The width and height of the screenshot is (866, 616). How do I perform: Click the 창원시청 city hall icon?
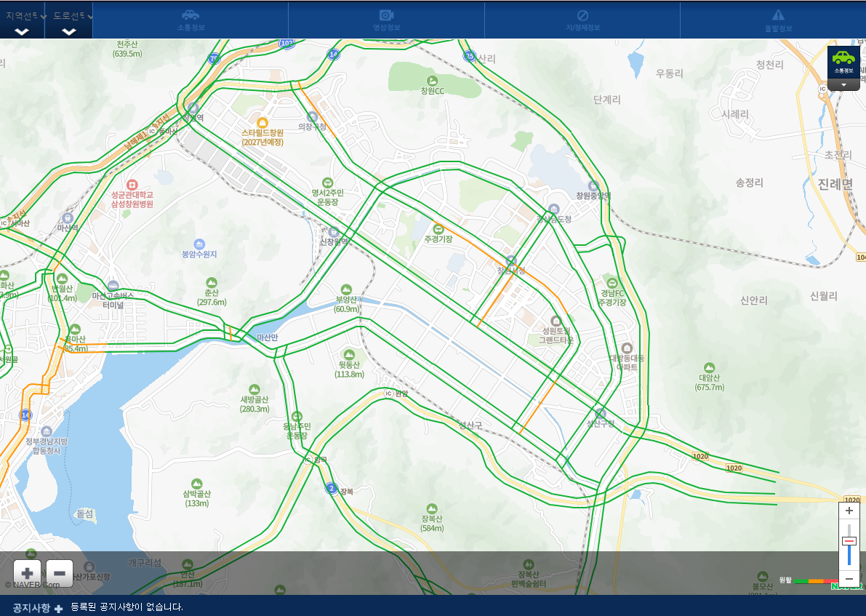(511, 260)
